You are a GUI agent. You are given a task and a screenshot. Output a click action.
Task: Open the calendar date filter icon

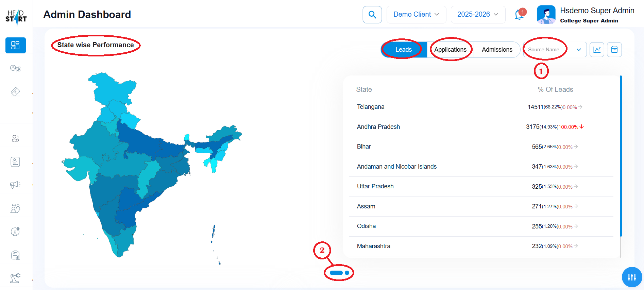[614, 50]
